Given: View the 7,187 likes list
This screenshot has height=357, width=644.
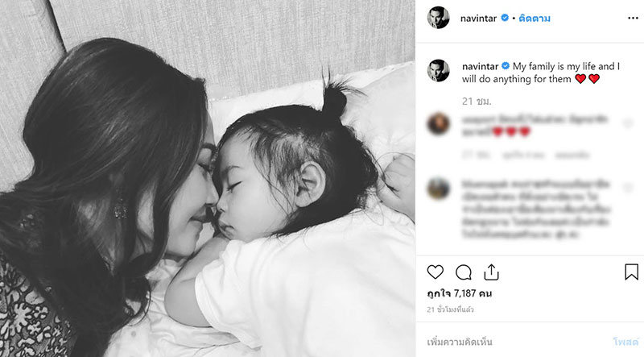Looking at the screenshot, I should click(x=460, y=293).
